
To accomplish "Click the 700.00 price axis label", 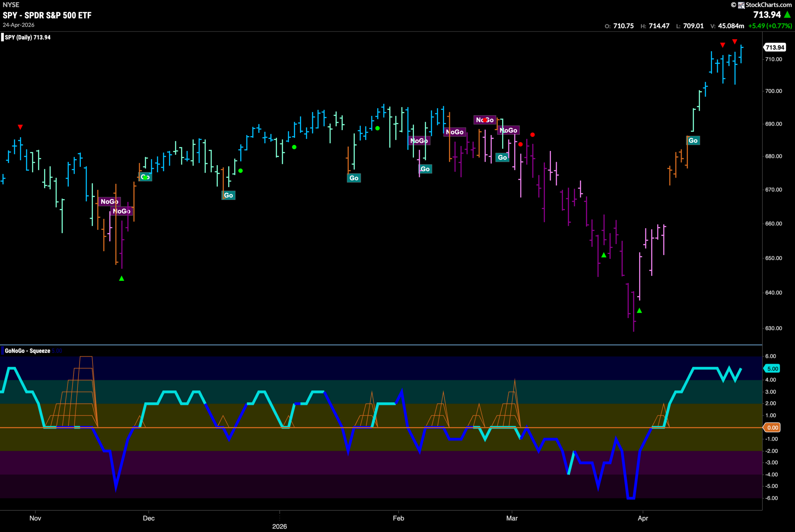I will [774, 91].
